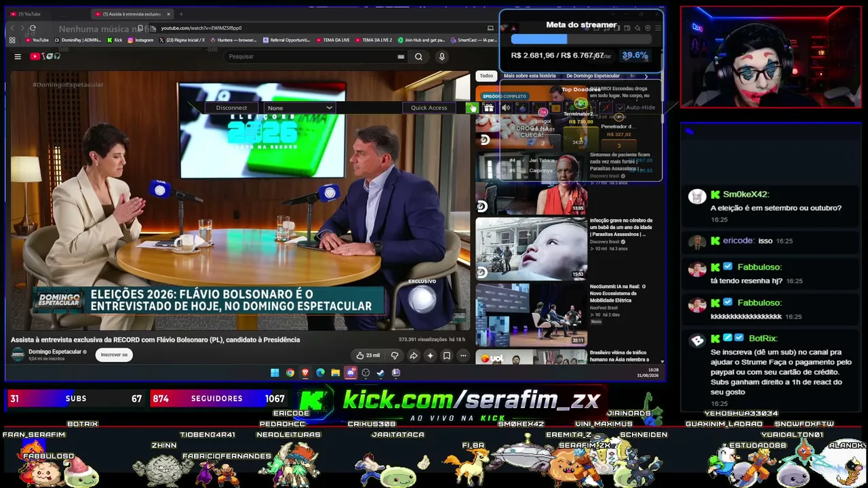
Task: Click the ericode chat username
Action: tap(738, 241)
